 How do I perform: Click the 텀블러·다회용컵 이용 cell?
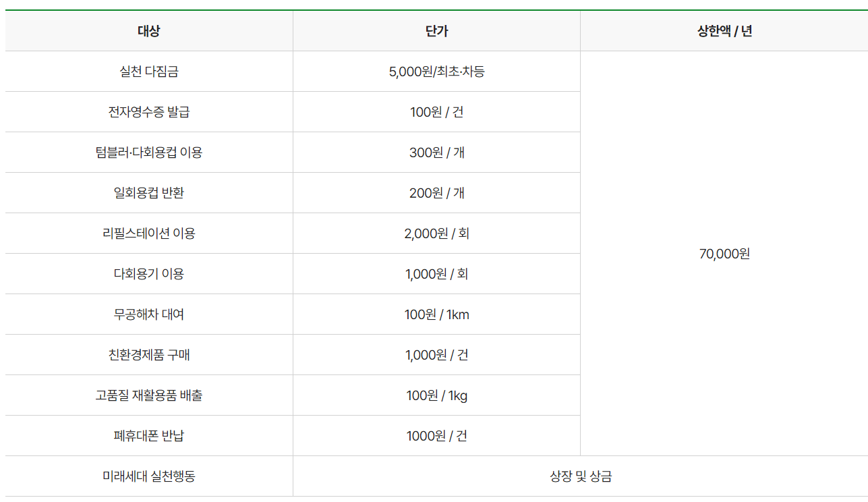pos(149,152)
